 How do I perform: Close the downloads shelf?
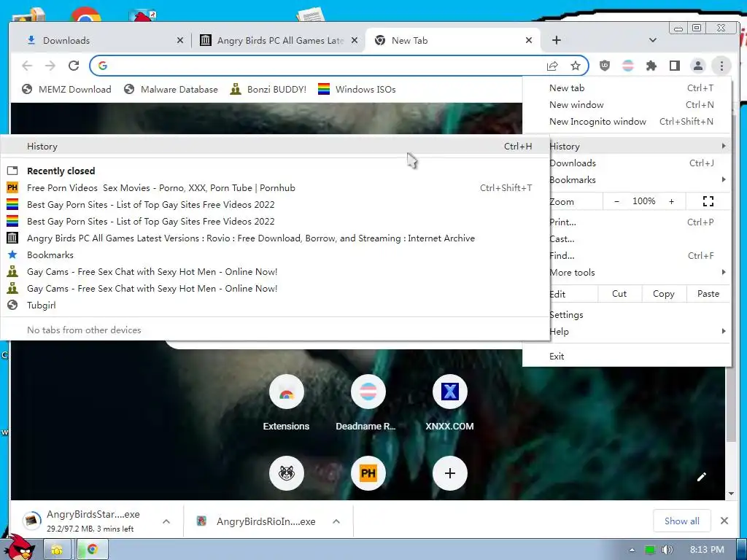pyautogui.click(x=724, y=521)
